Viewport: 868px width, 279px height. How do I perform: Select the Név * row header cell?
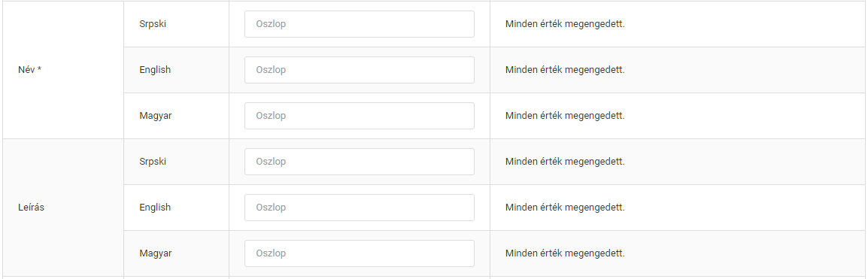(63, 70)
